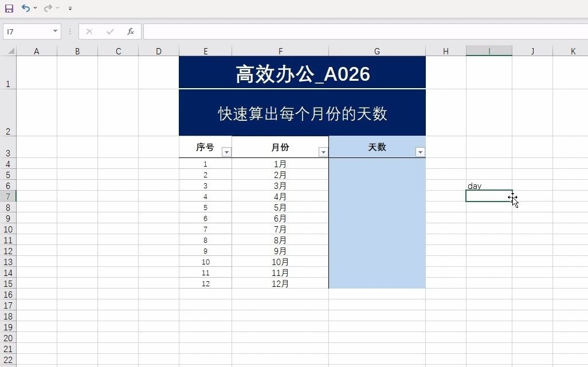Click the Cancel (X) icon beside the formula bar

pyautogui.click(x=89, y=31)
